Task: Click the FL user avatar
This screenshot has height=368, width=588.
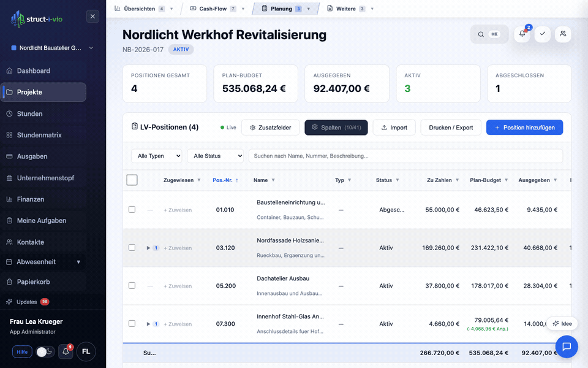Action: click(x=86, y=351)
